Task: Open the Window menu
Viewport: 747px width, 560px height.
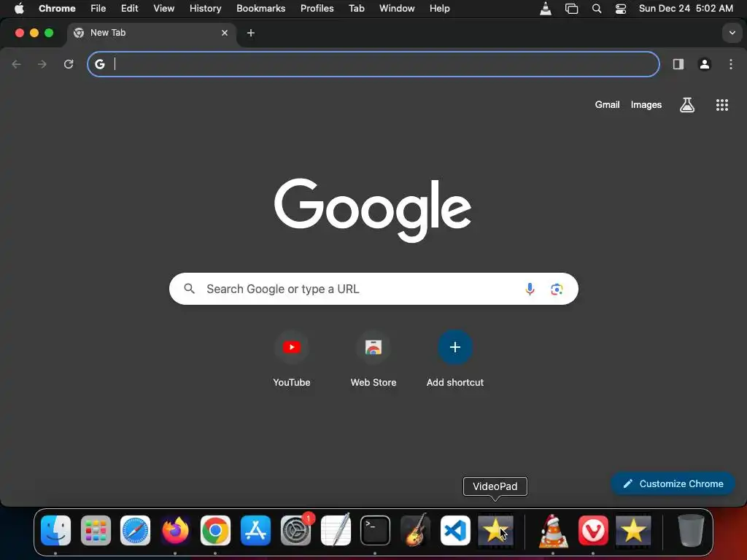Action: coord(397,9)
